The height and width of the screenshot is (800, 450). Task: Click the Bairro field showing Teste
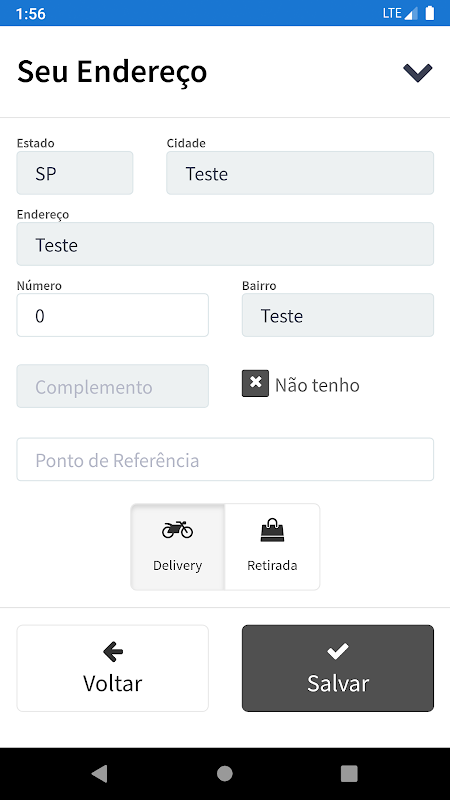338,315
